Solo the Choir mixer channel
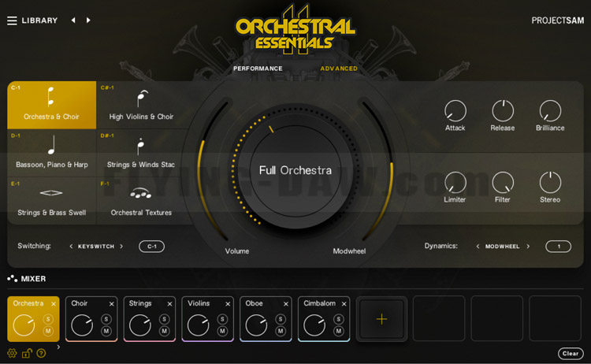This screenshot has height=364, width=591. [106, 319]
